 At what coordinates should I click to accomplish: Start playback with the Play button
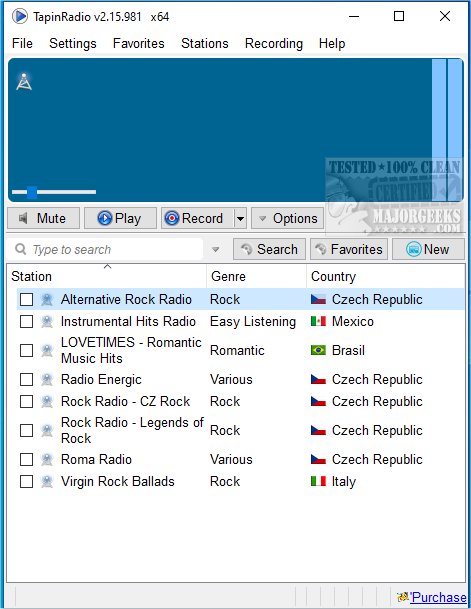(120, 218)
